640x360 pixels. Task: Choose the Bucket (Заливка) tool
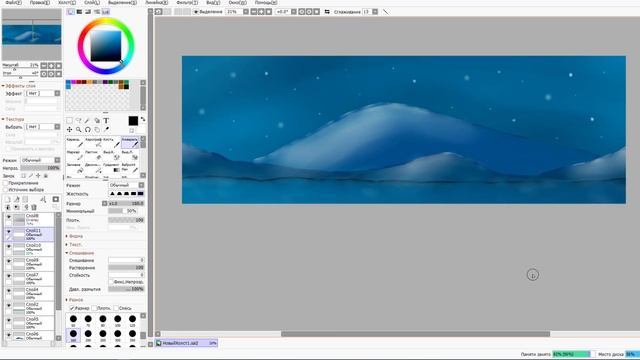[75, 167]
